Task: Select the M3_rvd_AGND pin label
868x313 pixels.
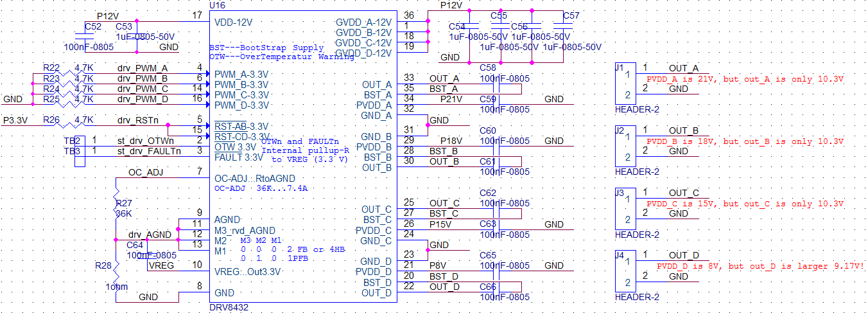Action: tap(245, 230)
